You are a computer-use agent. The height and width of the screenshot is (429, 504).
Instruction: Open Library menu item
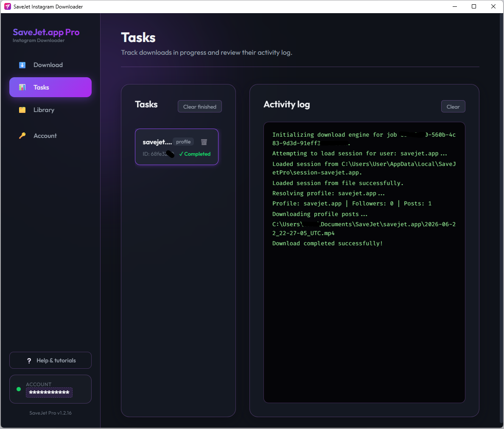[50, 110]
